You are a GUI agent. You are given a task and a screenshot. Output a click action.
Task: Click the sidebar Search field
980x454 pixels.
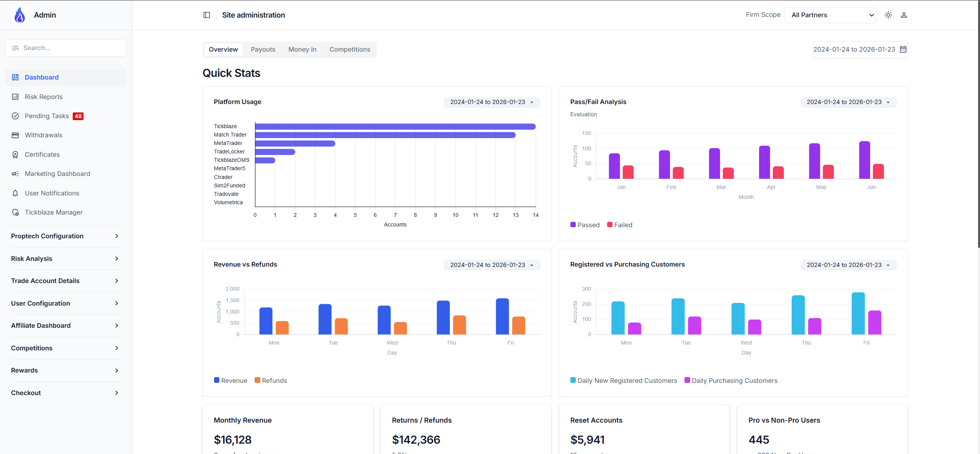tap(66, 48)
